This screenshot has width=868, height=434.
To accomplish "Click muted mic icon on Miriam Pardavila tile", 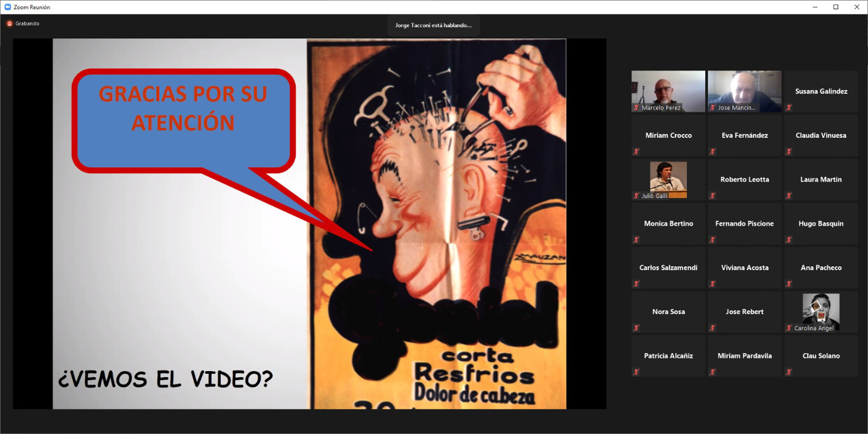I will (x=713, y=372).
